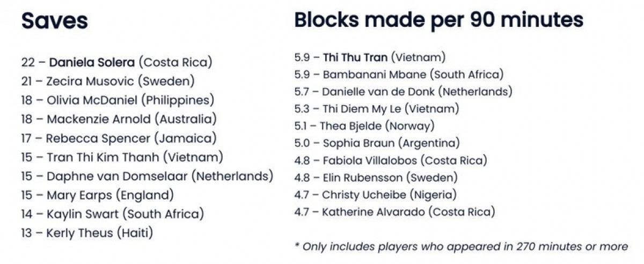Click the Zecira Musovic (Sweden) row

(x=108, y=82)
